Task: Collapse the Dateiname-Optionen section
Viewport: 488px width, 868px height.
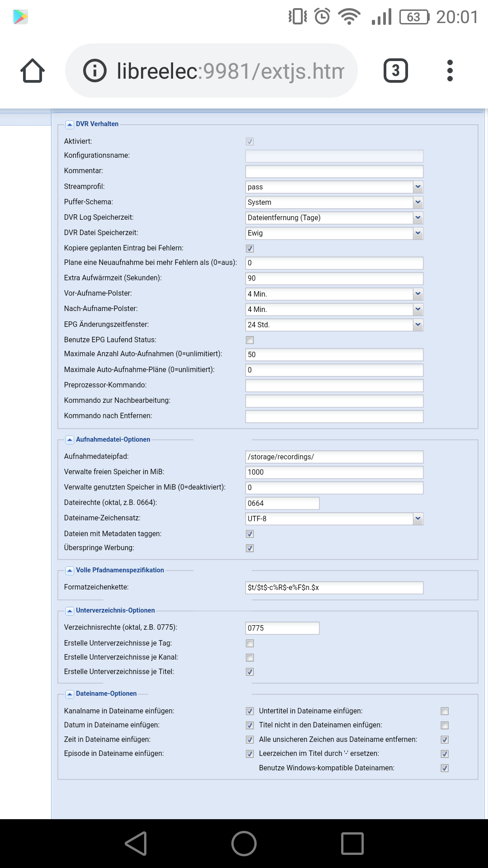Action: (70, 694)
